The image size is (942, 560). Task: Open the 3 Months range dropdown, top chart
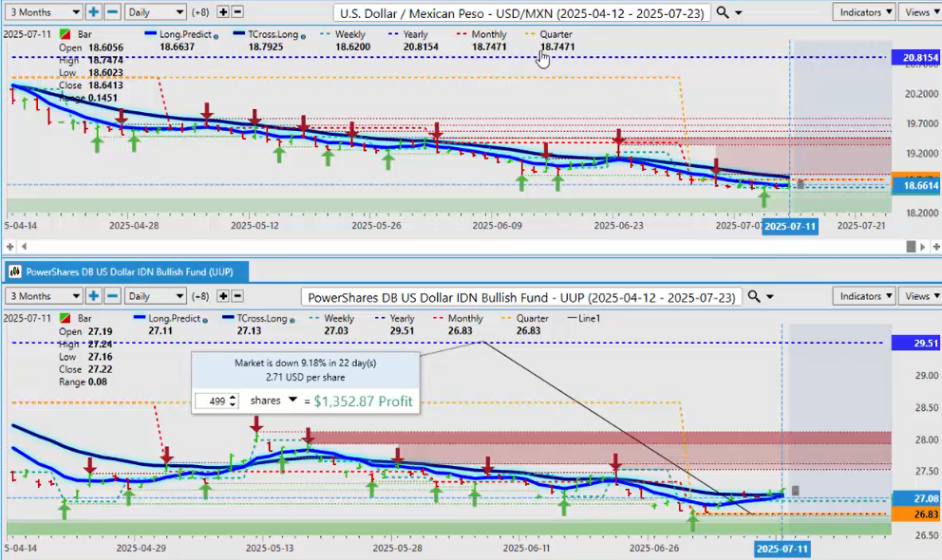click(43, 12)
